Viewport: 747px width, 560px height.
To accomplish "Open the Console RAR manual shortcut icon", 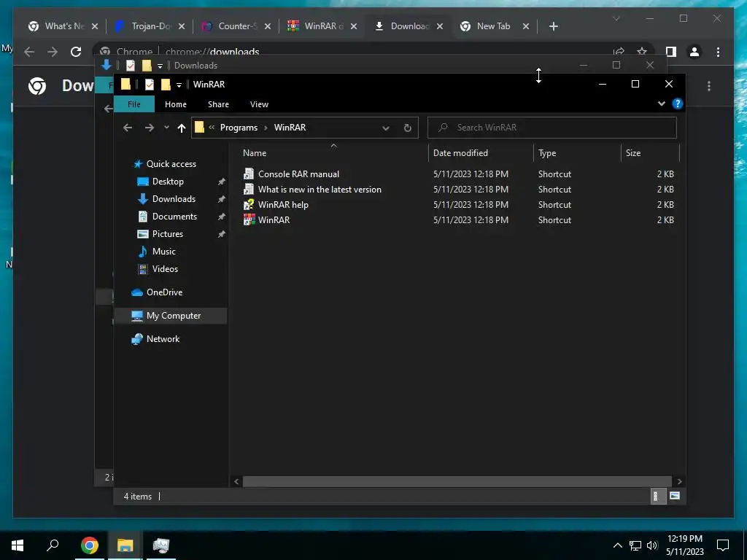I will coord(249,174).
